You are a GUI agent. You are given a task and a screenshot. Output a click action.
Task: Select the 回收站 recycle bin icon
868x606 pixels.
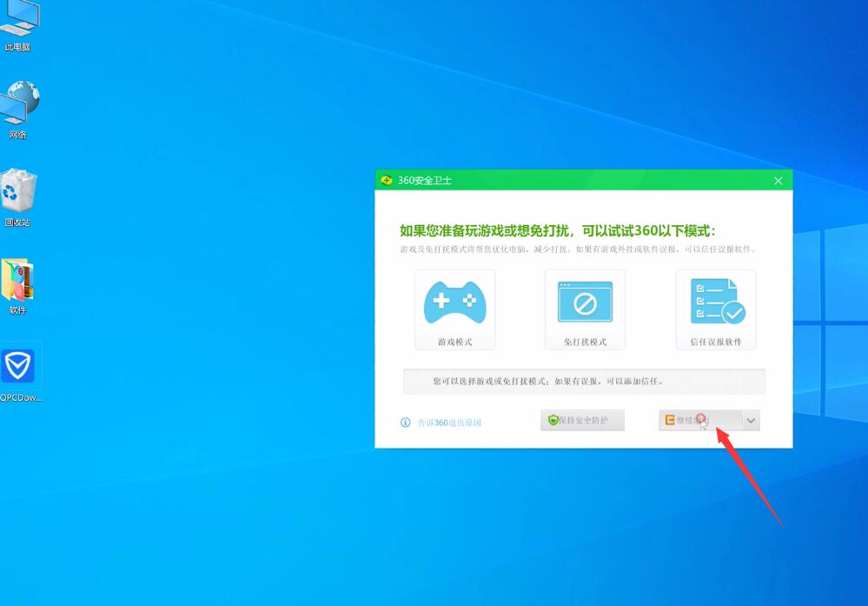click(x=18, y=197)
